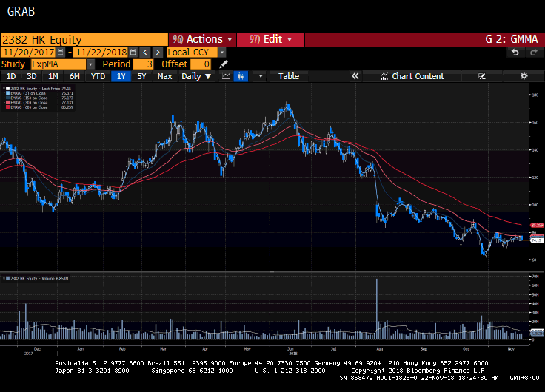Open the Chart Content panel button
The height and width of the screenshot is (392, 545).
(412, 76)
